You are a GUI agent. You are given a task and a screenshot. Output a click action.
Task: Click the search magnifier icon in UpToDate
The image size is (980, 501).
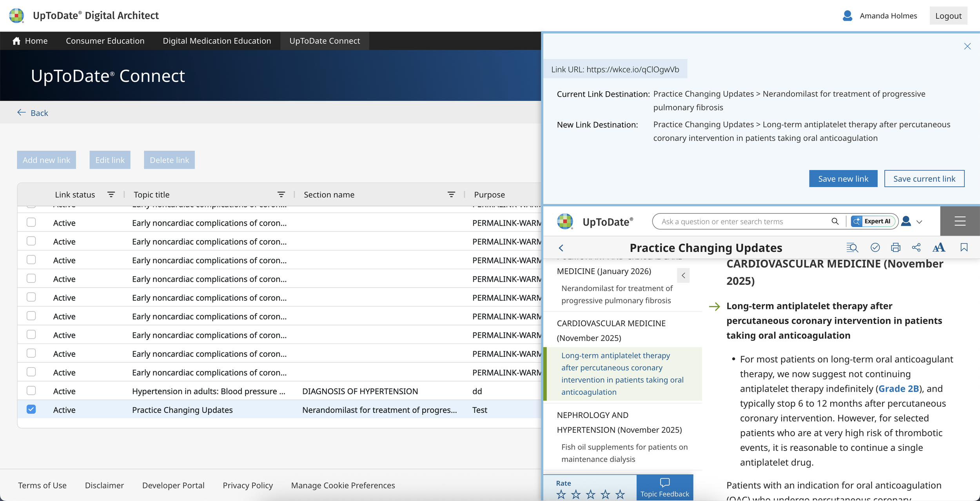click(x=835, y=221)
